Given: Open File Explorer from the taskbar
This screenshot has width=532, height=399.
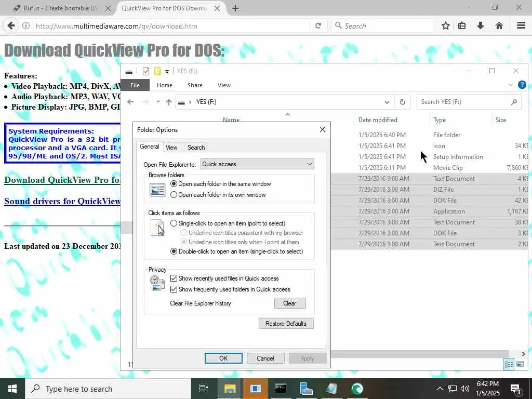Looking at the screenshot, I should coord(230,389).
